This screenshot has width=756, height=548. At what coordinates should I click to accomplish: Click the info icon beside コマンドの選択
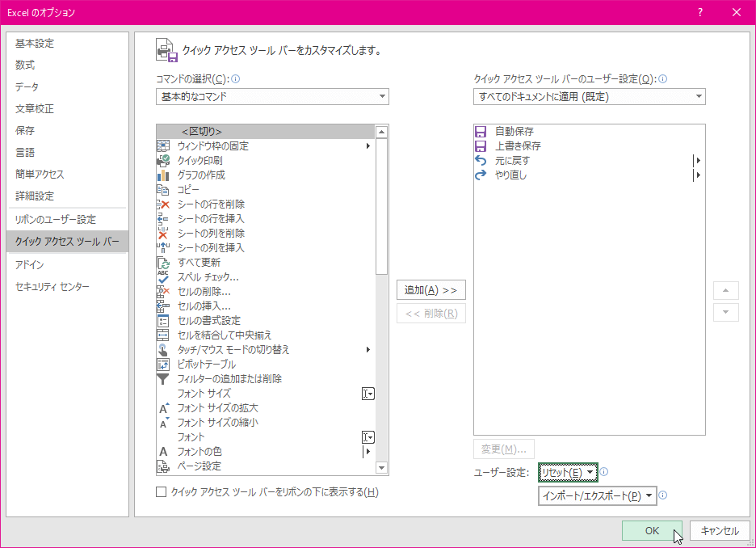pyautogui.click(x=236, y=78)
